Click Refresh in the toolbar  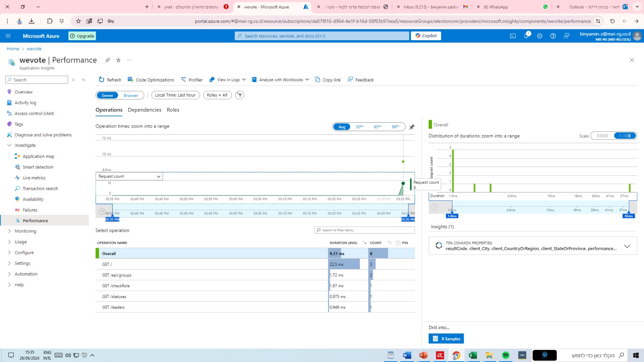(110, 80)
